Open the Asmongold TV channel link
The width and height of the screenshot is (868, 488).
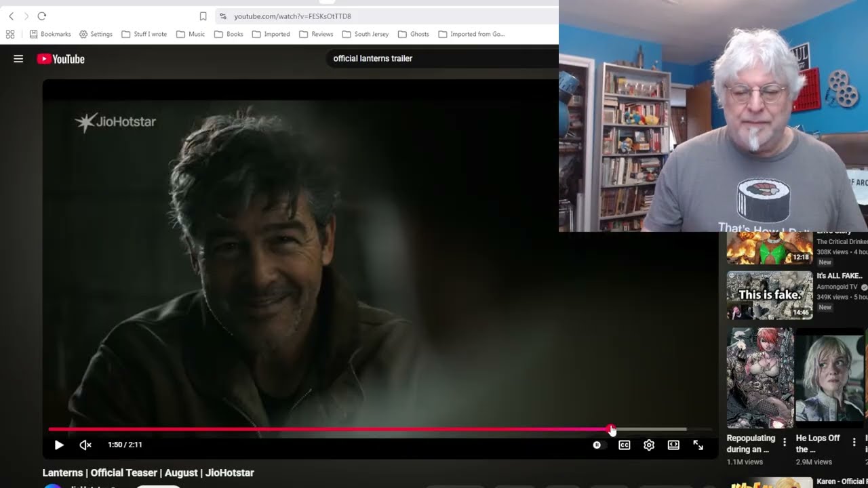point(837,287)
